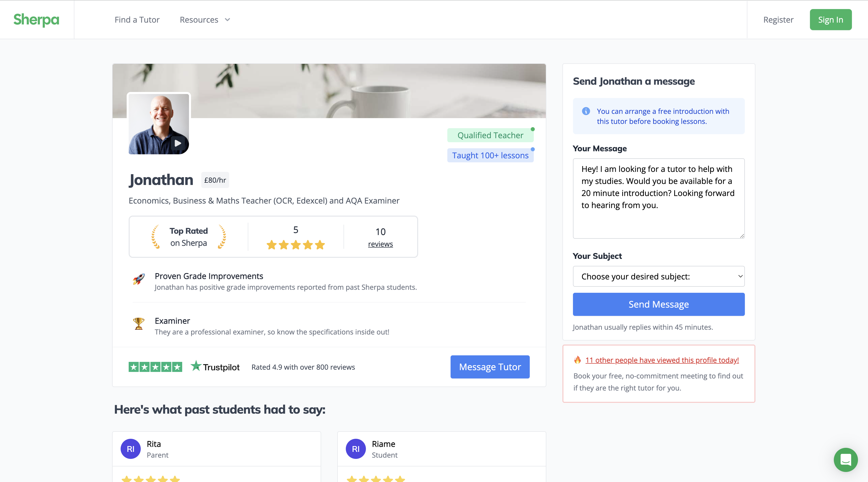Image resolution: width=868 pixels, height=482 pixels.
Task: Open the desired subject dropdown
Action: (658, 276)
